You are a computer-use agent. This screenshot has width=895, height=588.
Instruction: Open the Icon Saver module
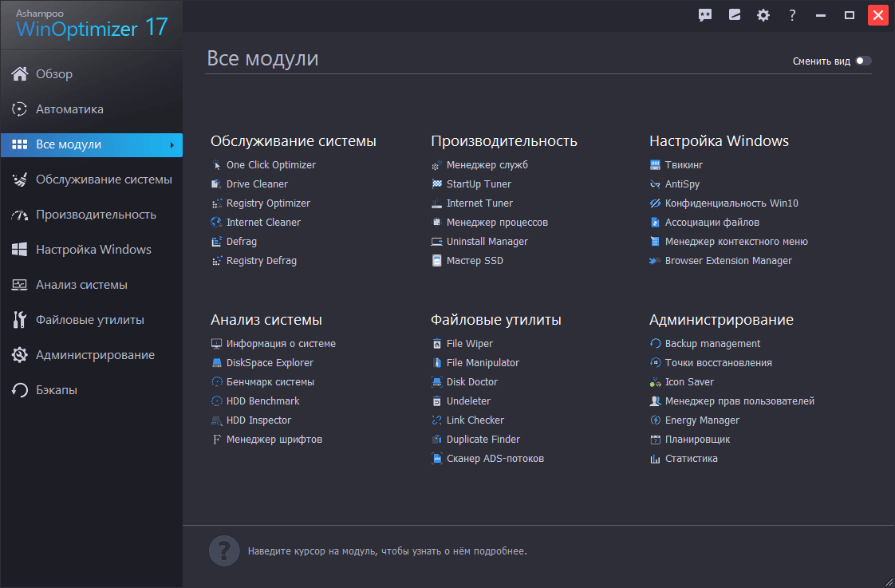click(681, 382)
